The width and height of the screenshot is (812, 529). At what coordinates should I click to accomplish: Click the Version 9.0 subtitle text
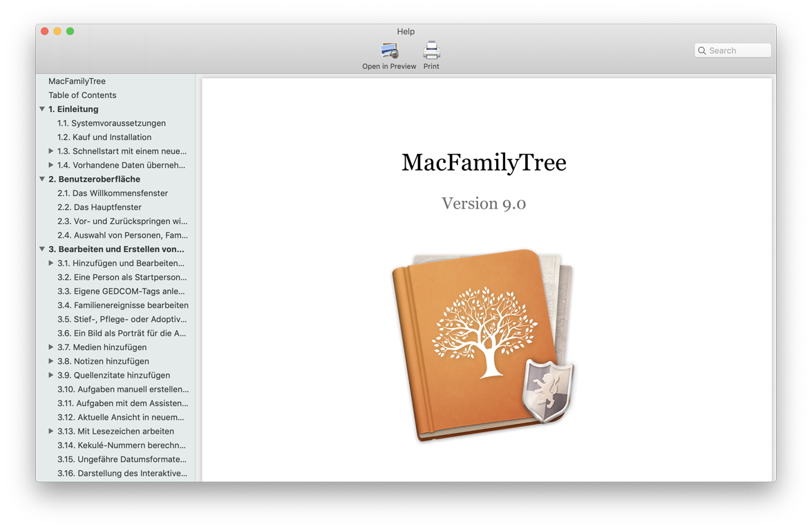click(x=484, y=203)
